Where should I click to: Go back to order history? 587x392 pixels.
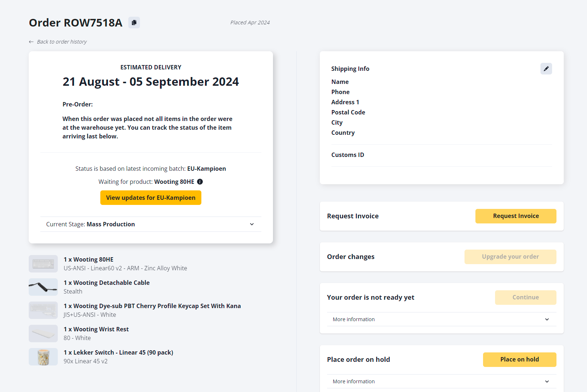pos(62,42)
